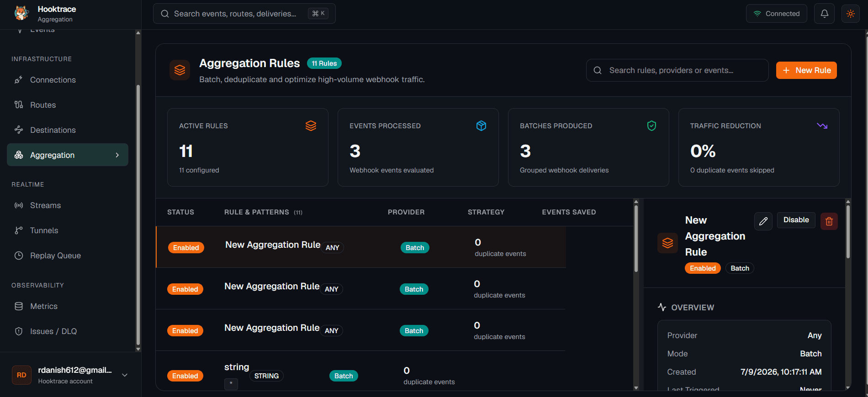This screenshot has height=397, width=868.
Task: Click the OVERVIEW section heading
Action: coord(693,308)
